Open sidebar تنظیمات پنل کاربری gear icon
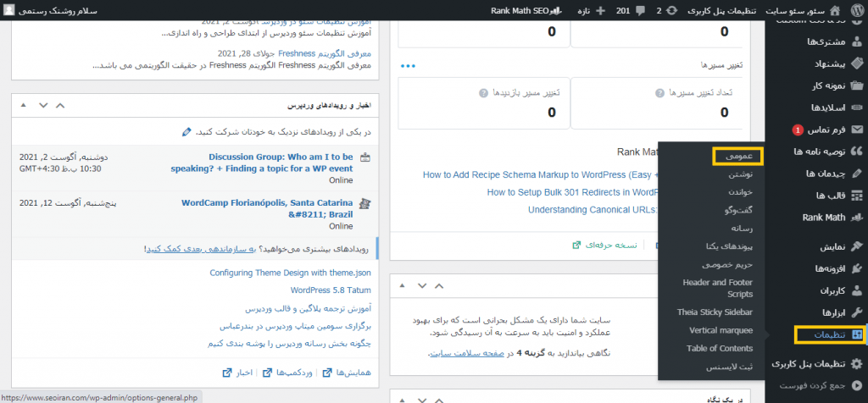The image size is (868, 403). point(856,363)
